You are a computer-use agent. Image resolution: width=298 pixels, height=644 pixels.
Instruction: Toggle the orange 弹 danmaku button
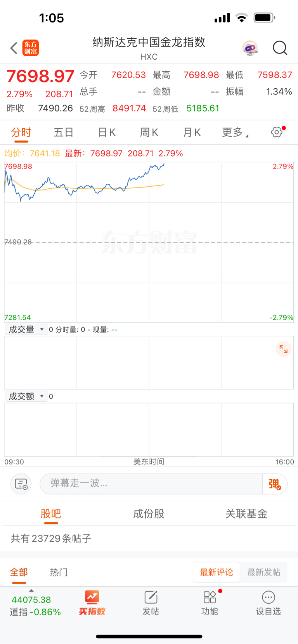point(275,484)
